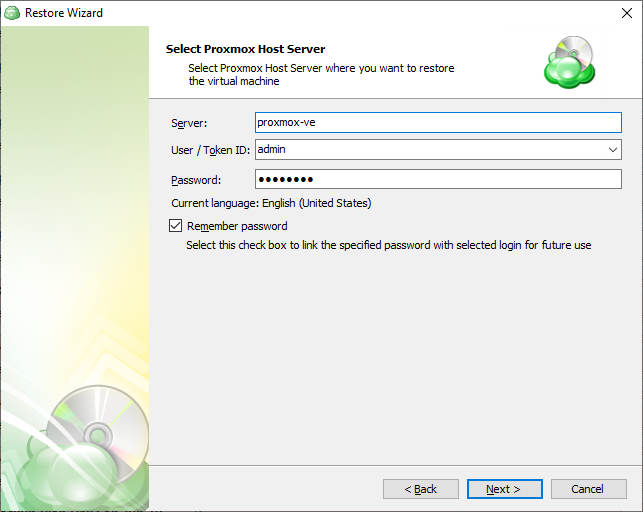The image size is (643, 512).
Task: Click the 'Restore Wizard' window title text
Action: pos(64,13)
